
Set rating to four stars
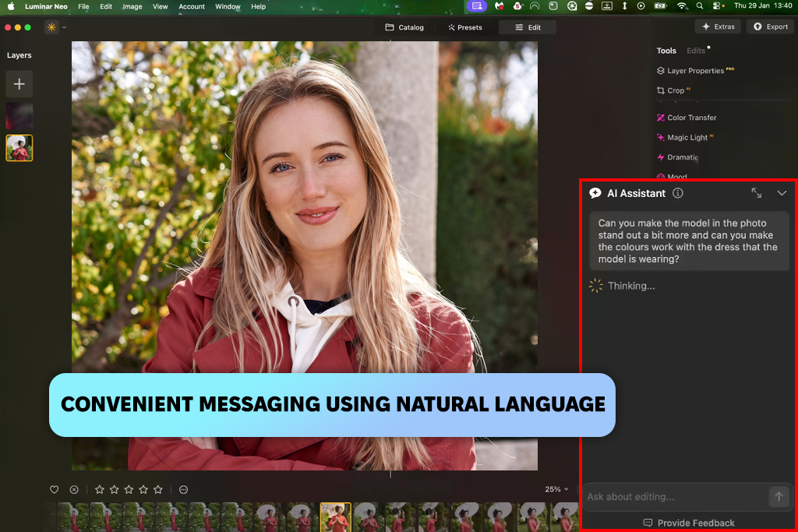[143, 490]
